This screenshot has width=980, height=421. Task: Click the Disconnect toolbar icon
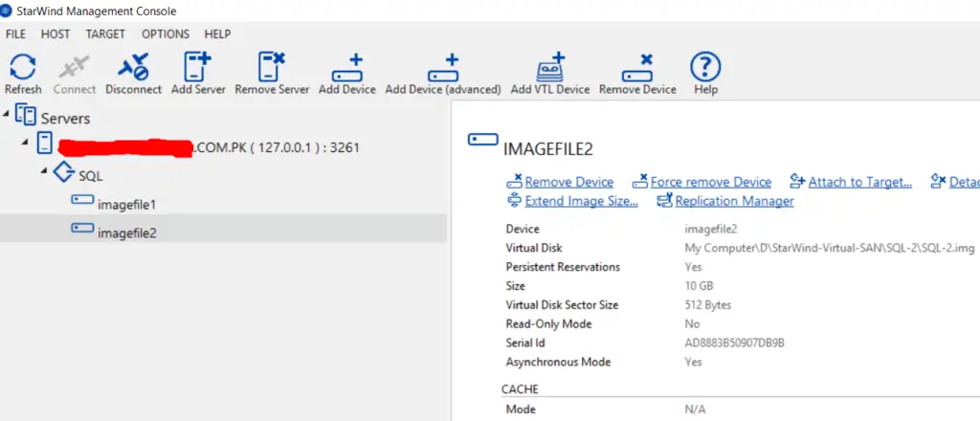[134, 67]
